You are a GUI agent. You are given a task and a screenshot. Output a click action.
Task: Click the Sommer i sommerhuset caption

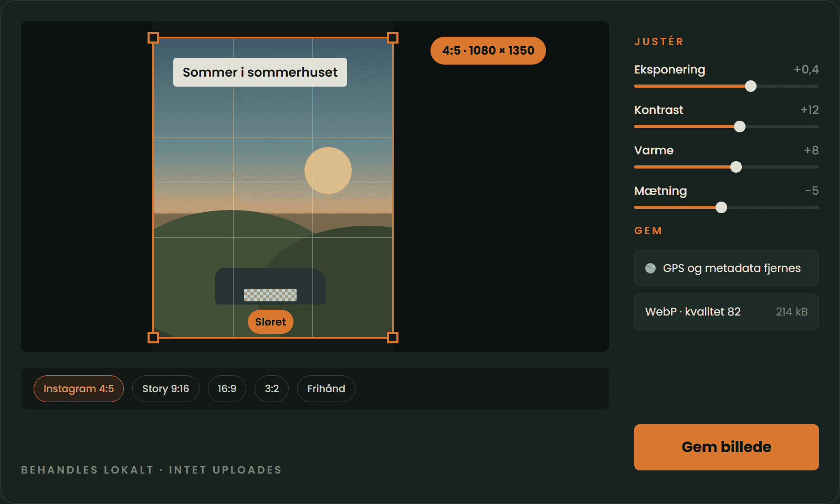click(x=260, y=72)
